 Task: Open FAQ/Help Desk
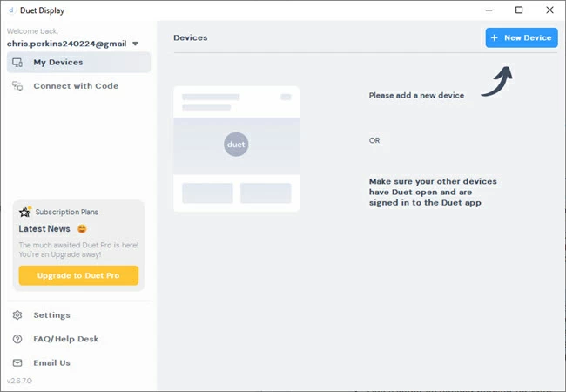(78, 339)
